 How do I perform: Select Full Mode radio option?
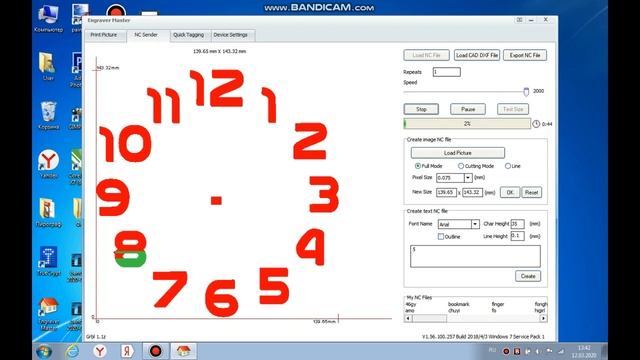tap(418, 166)
